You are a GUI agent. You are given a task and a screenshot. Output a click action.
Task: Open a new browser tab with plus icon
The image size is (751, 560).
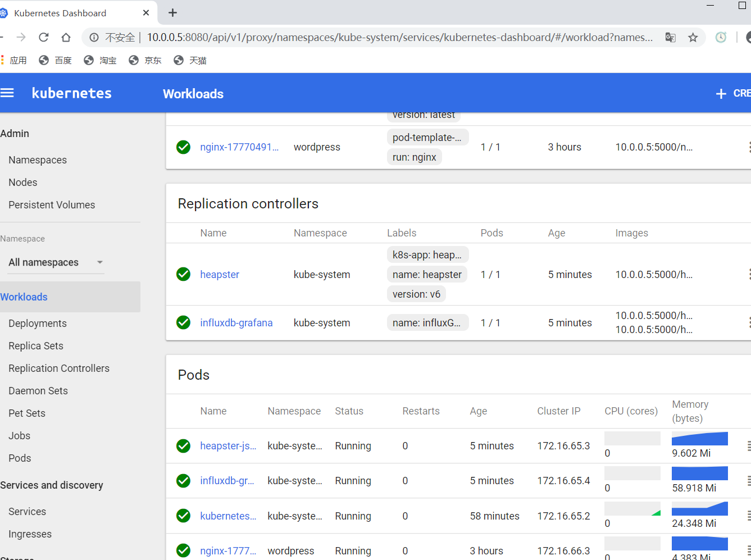coord(172,13)
